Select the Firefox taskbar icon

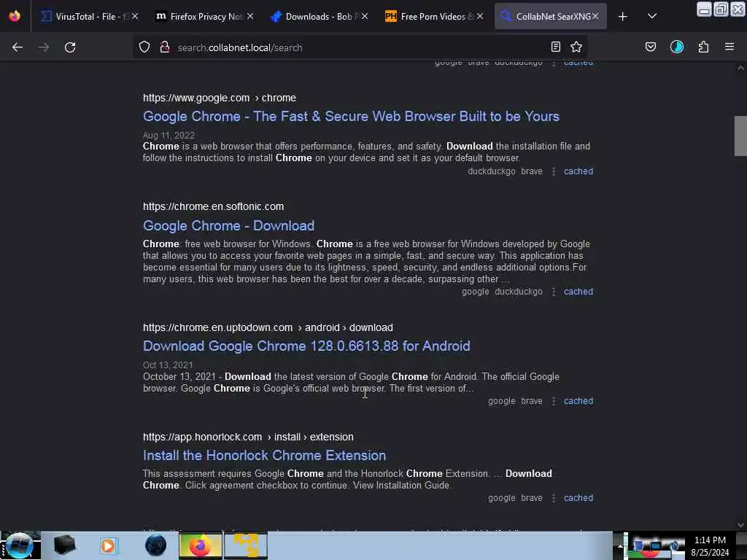(x=201, y=545)
